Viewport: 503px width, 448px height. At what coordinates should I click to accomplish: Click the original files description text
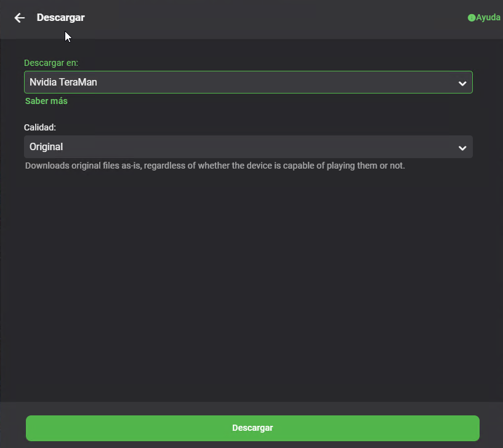click(x=215, y=166)
